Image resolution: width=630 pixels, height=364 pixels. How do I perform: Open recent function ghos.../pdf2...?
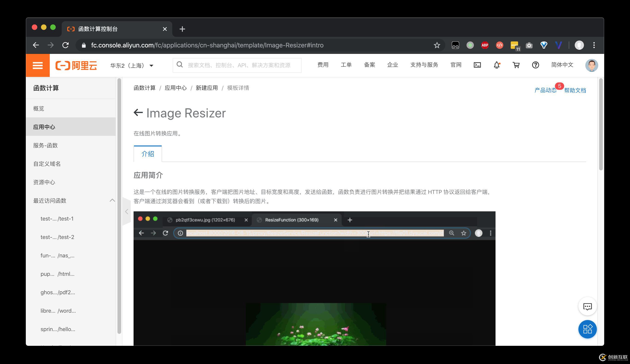coord(58,292)
